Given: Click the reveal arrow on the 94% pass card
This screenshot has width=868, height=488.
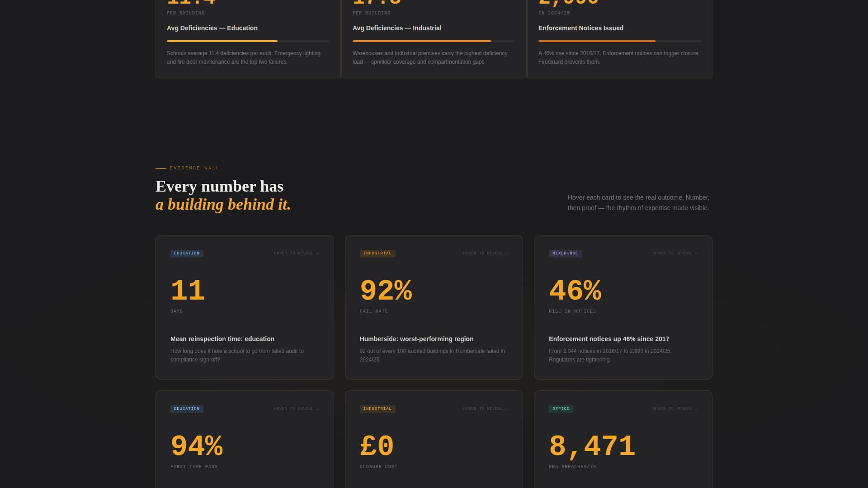Looking at the screenshot, I should point(317,408).
